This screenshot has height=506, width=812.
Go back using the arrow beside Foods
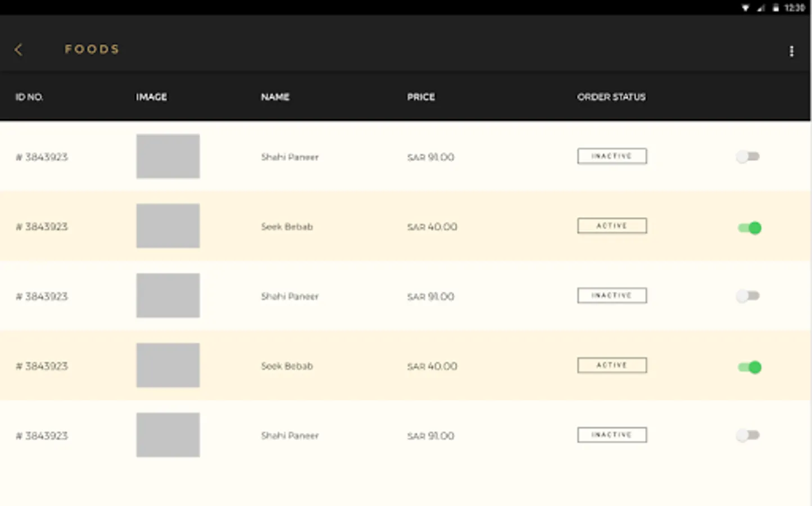pyautogui.click(x=19, y=49)
